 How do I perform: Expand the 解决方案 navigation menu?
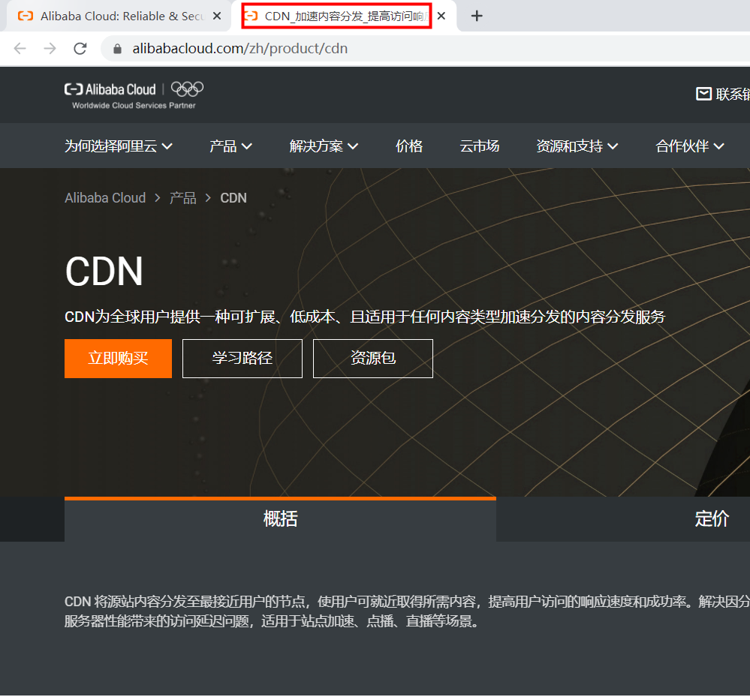324,146
